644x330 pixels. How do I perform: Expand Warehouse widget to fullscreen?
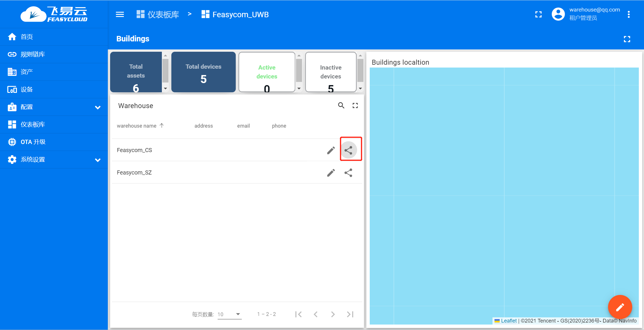point(355,105)
